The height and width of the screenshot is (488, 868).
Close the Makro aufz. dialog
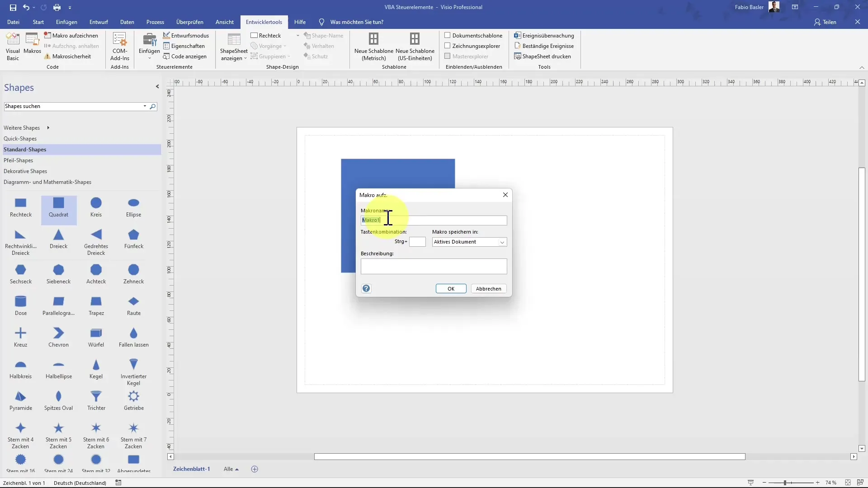point(505,195)
